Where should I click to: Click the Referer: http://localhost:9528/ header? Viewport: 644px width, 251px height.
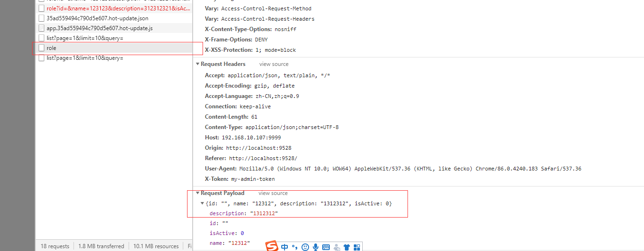[251, 158]
